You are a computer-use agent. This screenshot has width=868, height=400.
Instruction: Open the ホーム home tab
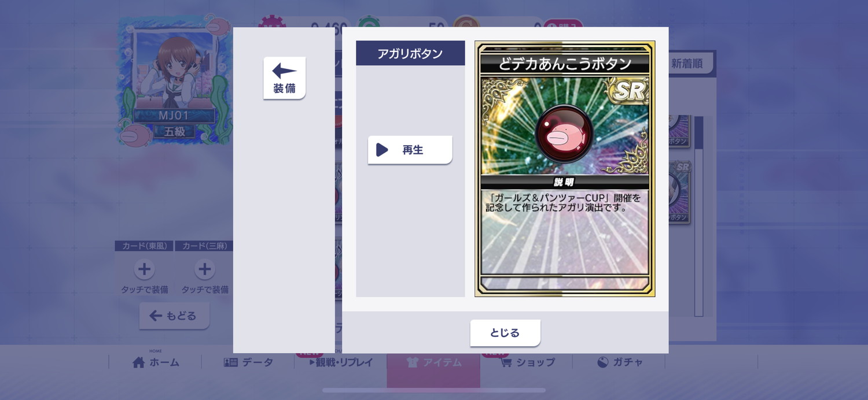coord(156,362)
